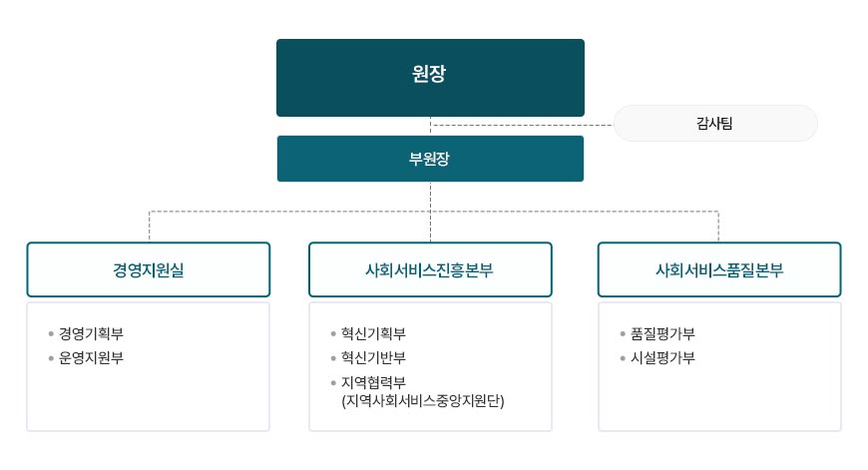868x470 pixels.
Task: Open the 사회서비스품질본부 box
Action: (x=719, y=269)
